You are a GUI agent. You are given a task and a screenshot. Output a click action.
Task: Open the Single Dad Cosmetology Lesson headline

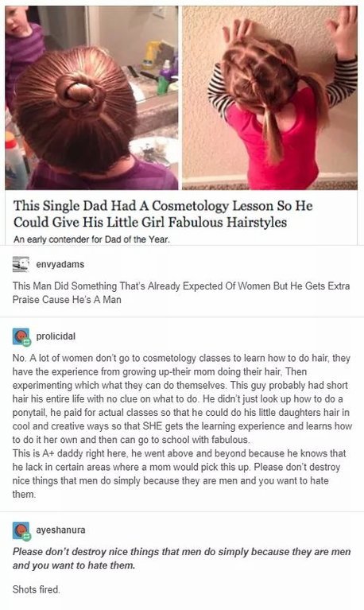[163, 214]
